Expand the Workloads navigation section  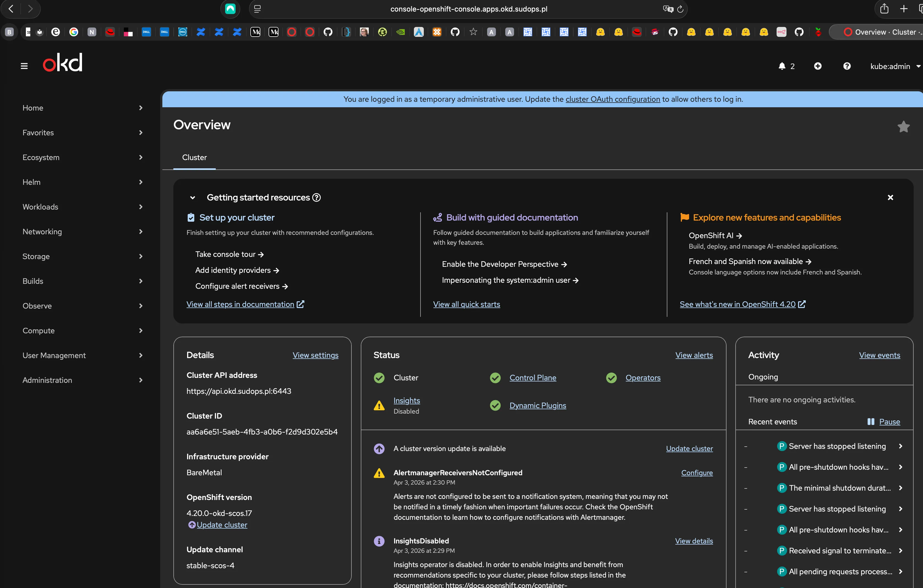pyautogui.click(x=82, y=207)
